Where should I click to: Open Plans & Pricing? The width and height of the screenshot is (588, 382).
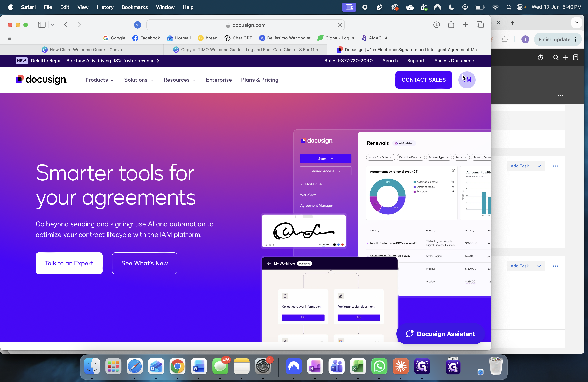(x=260, y=80)
